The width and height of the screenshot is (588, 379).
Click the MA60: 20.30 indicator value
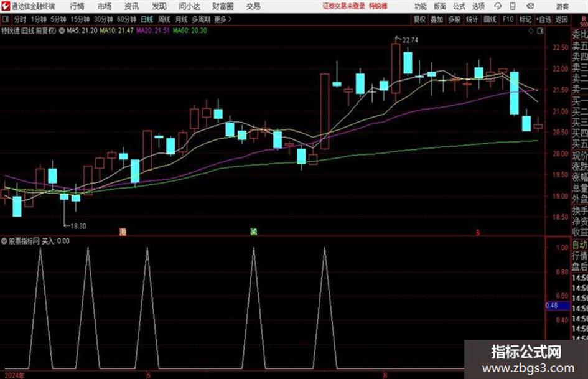pyautogui.click(x=190, y=30)
